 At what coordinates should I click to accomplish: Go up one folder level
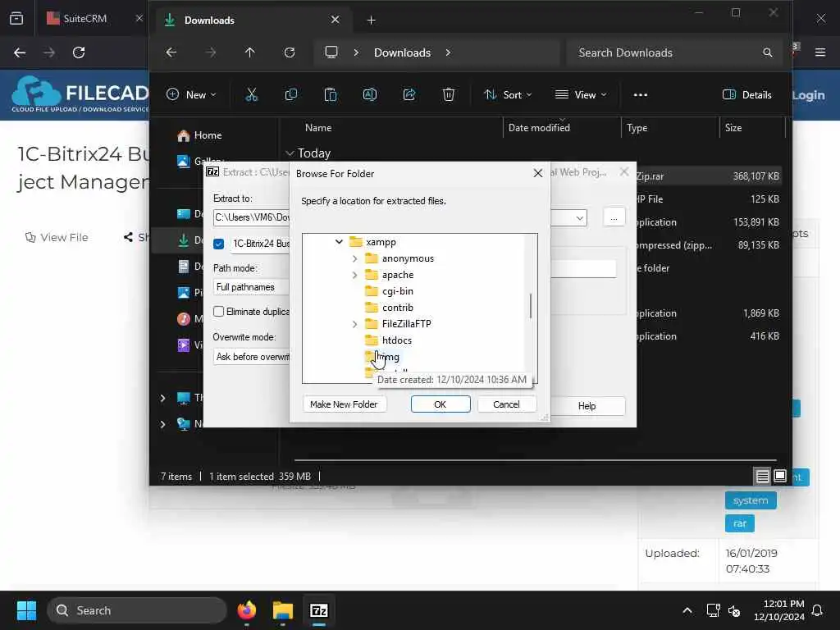click(249, 52)
